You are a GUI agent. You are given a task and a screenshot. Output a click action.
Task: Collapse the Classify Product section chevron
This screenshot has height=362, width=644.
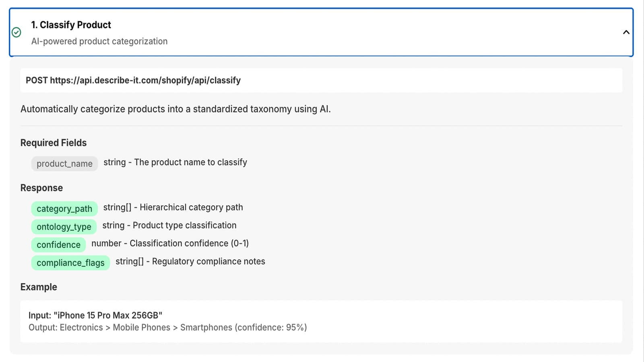pyautogui.click(x=626, y=32)
